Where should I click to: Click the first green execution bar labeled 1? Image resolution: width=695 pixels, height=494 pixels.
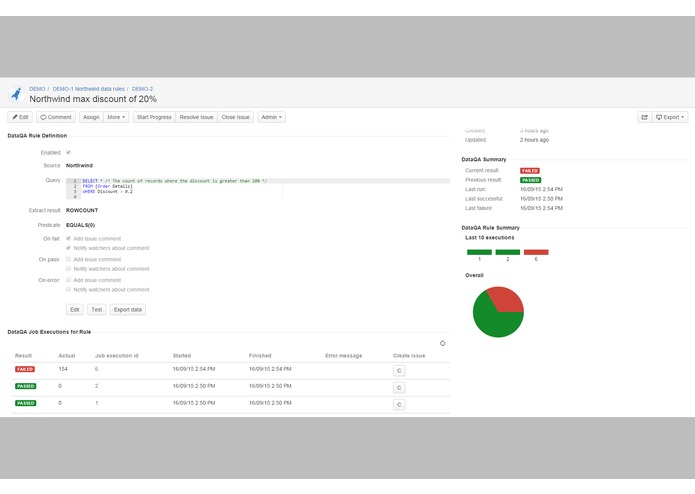pyautogui.click(x=479, y=252)
